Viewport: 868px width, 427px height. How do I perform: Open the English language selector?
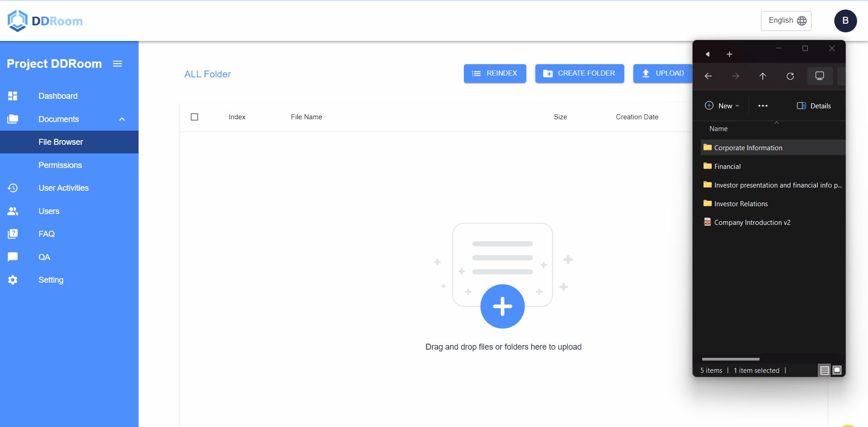pos(786,20)
